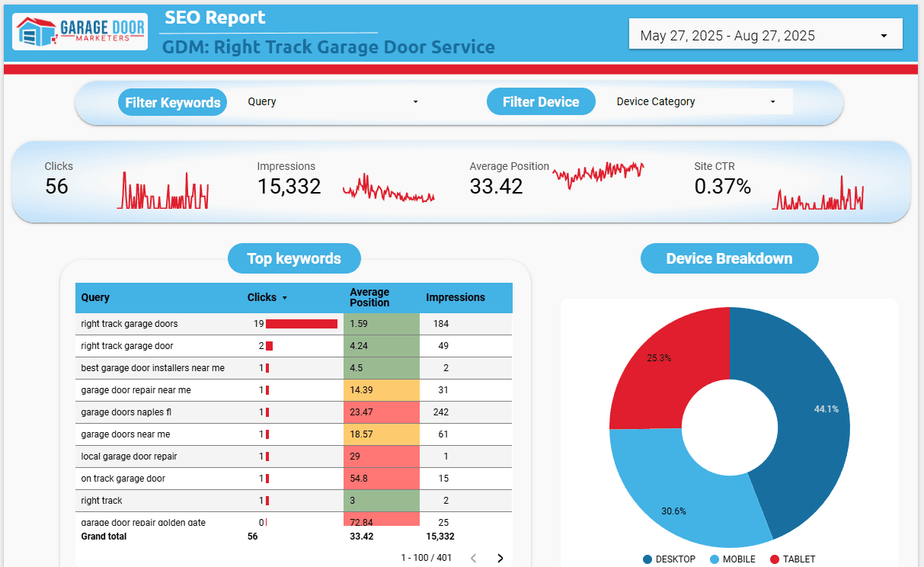The height and width of the screenshot is (567, 924).
Task: Toggle DESKTOP legend item
Action: (x=669, y=559)
